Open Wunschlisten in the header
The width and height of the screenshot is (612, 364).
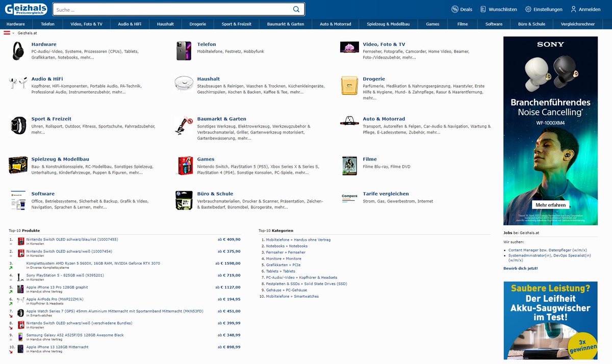[498, 9]
